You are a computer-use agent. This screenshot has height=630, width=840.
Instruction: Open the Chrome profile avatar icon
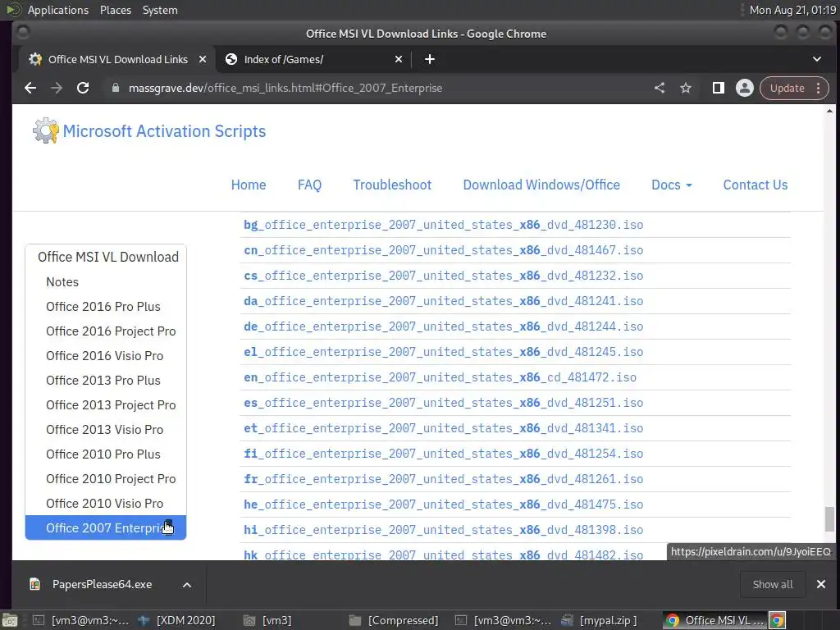click(745, 88)
